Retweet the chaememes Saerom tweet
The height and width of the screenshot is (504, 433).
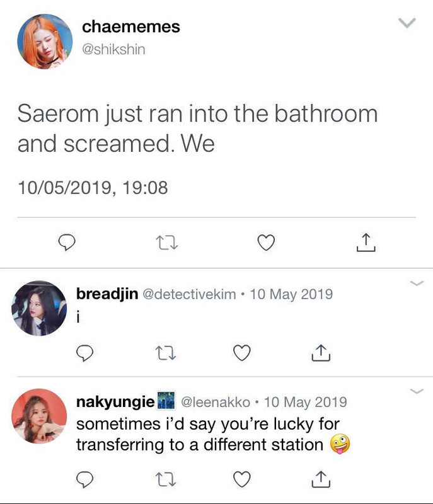[166, 243]
